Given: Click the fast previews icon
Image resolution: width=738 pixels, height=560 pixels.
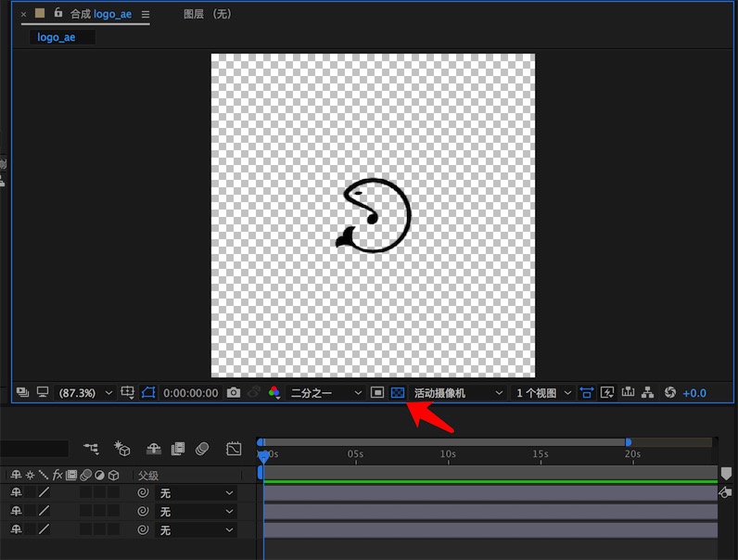Looking at the screenshot, I should pos(608,393).
